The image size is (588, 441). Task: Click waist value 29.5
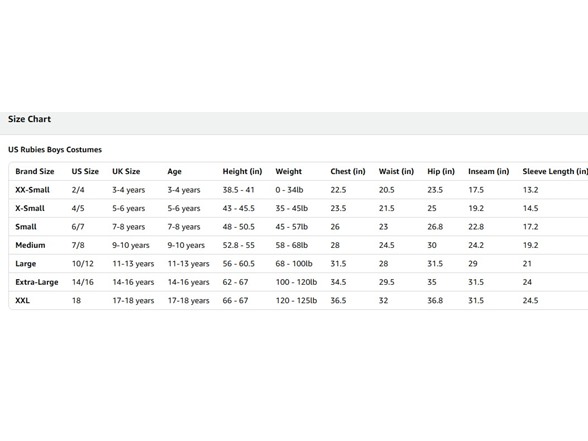tap(386, 282)
